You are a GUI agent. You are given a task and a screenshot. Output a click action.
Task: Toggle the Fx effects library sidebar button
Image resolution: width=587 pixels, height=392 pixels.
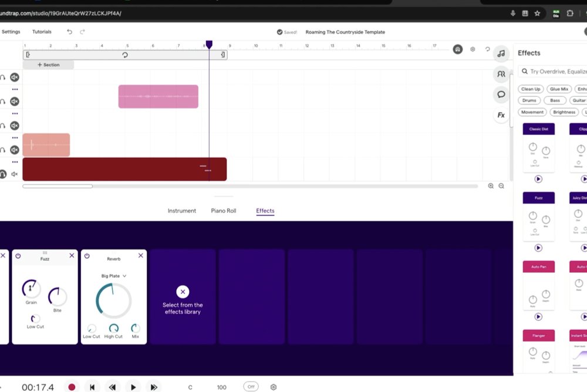(x=501, y=115)
